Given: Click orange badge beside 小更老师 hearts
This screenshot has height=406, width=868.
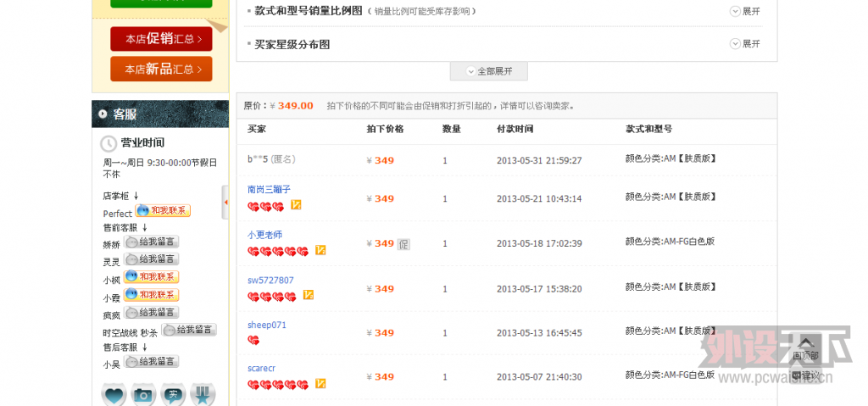Looking at the screenshot, I should coord(320,250).
